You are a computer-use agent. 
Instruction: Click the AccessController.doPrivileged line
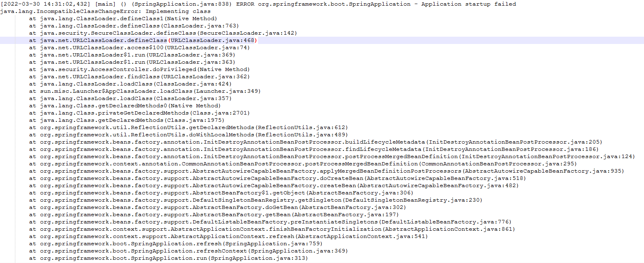pyautogui.click(x=139, y=69)
